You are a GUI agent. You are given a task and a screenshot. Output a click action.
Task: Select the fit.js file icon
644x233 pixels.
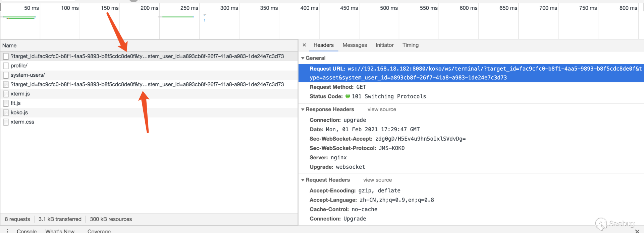tap(6, 103)
